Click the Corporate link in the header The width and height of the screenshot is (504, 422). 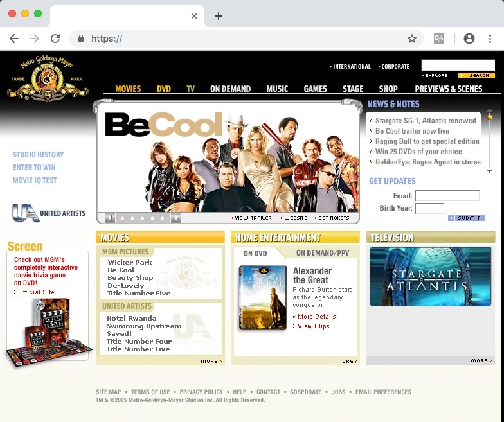coord(394,67)
